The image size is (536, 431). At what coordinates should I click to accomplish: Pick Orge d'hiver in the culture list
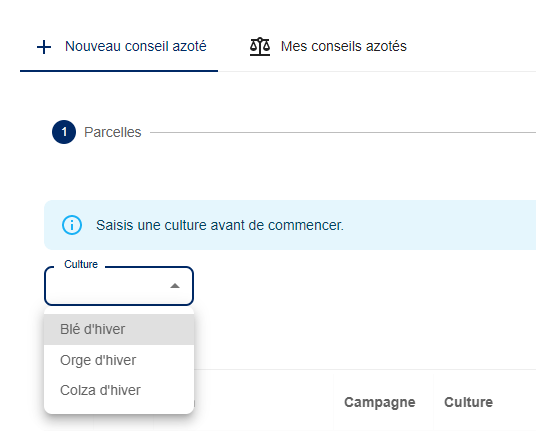click(119, 360)
